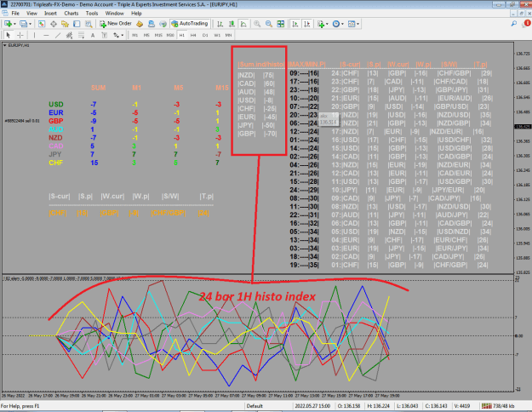Click the Default profile status bar
The image size is (532, 412).
tap(255, 406)
